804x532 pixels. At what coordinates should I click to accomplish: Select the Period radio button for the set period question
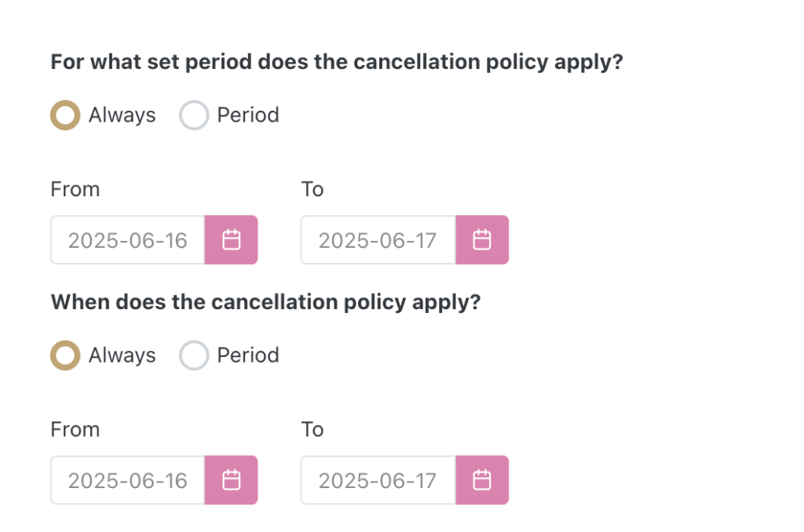pos(193,115)
